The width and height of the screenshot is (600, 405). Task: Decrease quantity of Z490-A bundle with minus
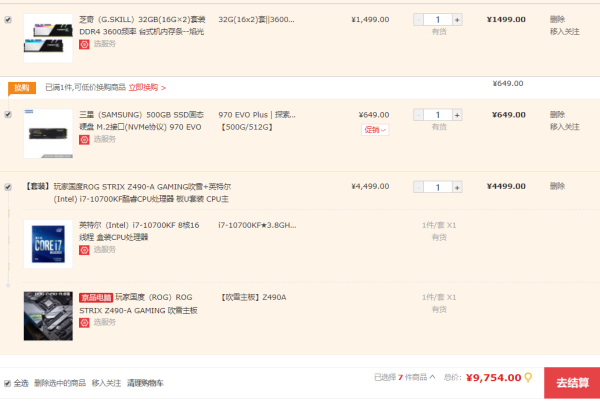coord(418,187)
